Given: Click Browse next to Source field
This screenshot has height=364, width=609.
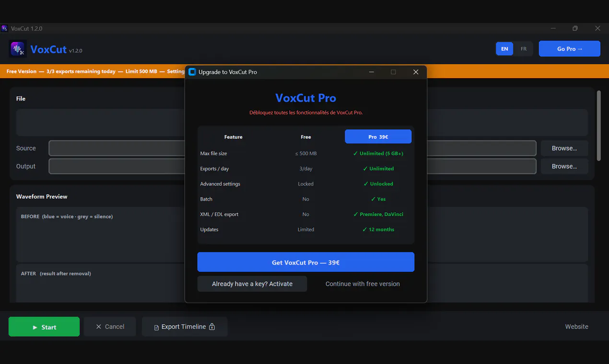Looking at the screenshot, I should pyautogui.click(x=564, y=148).
